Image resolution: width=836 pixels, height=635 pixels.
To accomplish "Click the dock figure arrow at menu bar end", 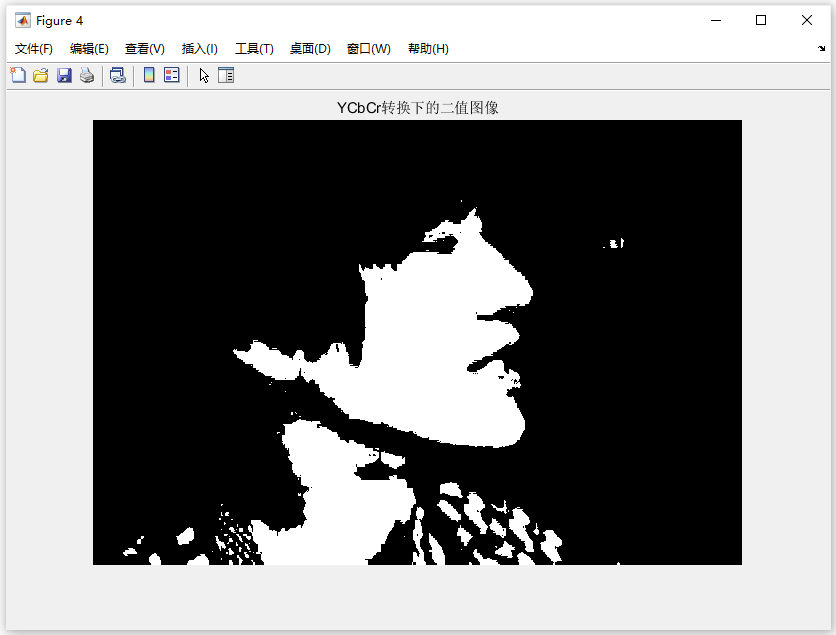I will [821, 49].
